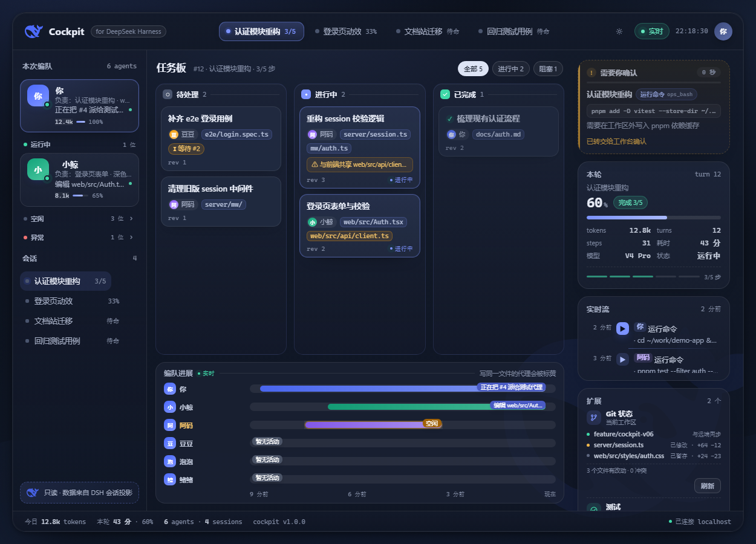This screenshot has width=756, height=544.
Task: Click the warning icon beside 需要你确认
Action: (x=591, y=73)
